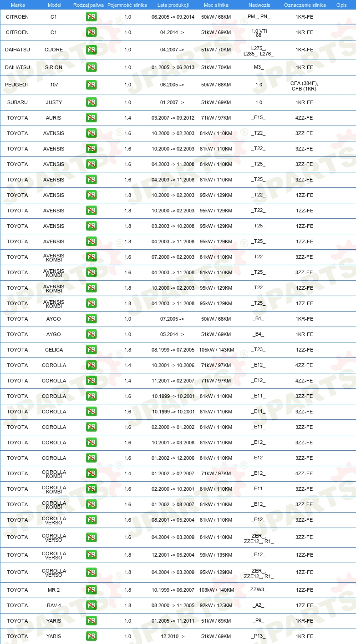Click fuel icon for Yaris 12.2010 row
Image resolution: width=356 pixels, height=644 pixels.
(x=91, y=636)
